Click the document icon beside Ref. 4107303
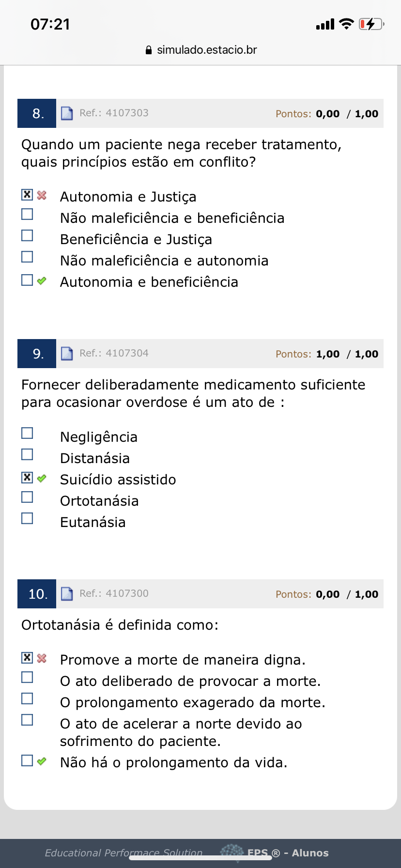This screenshot has height=868, width=401. click(67, 113)
